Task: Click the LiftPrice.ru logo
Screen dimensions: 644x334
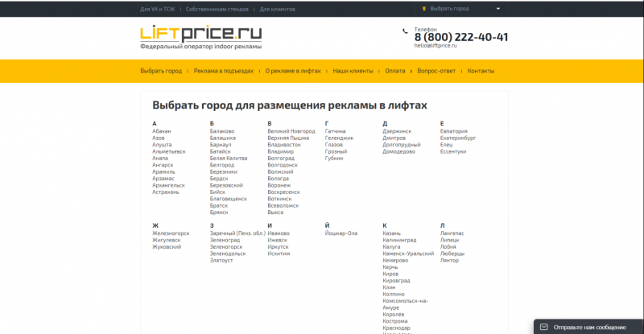Action: (200, 37)
